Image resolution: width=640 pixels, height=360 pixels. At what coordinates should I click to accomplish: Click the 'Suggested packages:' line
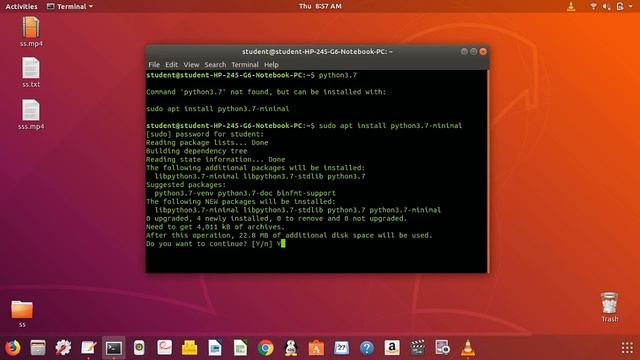(x=186, y=184)
